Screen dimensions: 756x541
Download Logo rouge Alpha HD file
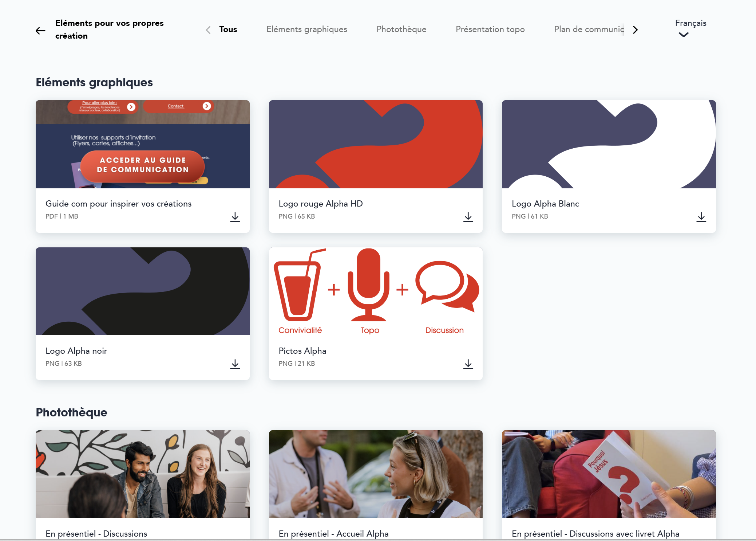468,217
